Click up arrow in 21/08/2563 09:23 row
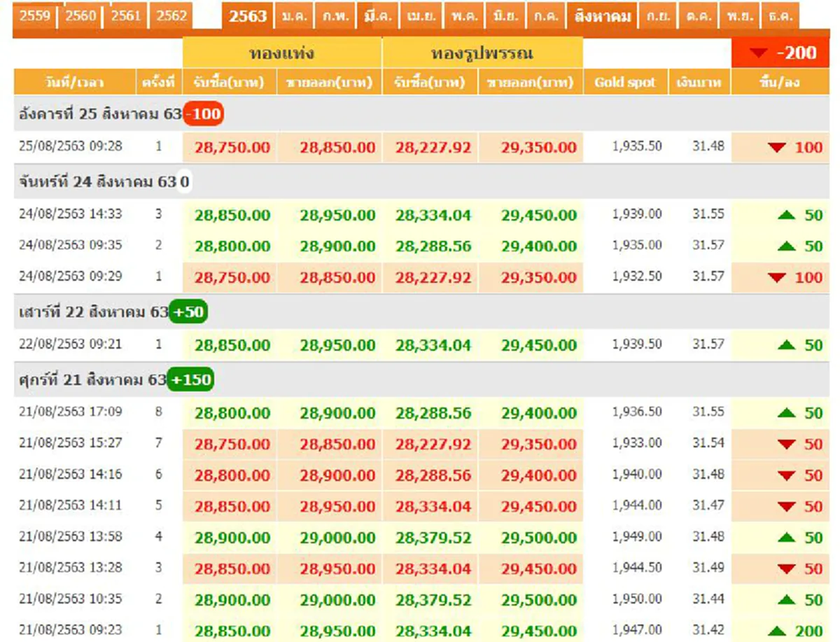 [777, 631]
